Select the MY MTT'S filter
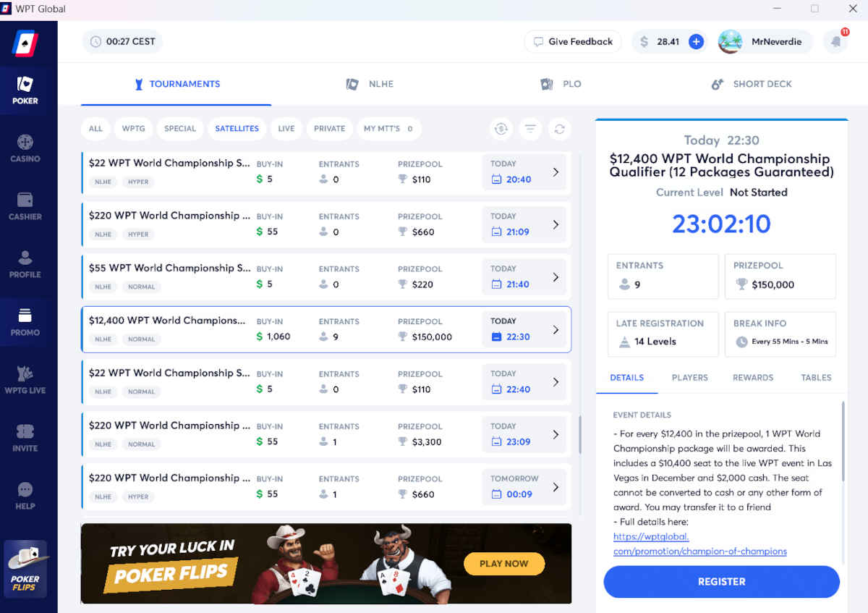This screenshot has width=868, height=613. pyautogui.click(x=388, y=129)
